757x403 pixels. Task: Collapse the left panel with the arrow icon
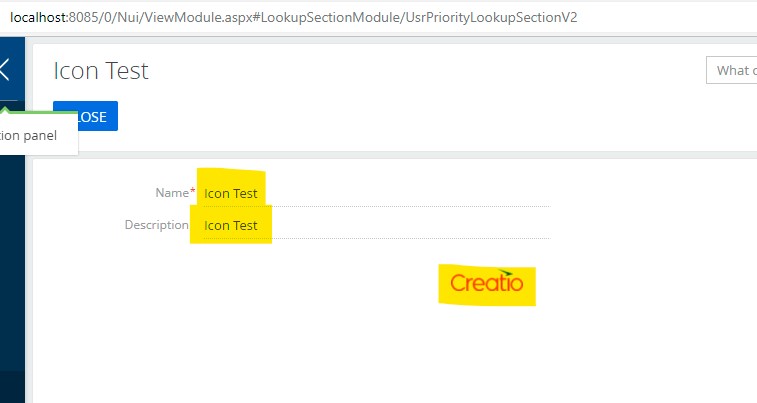tap(4, 69)
